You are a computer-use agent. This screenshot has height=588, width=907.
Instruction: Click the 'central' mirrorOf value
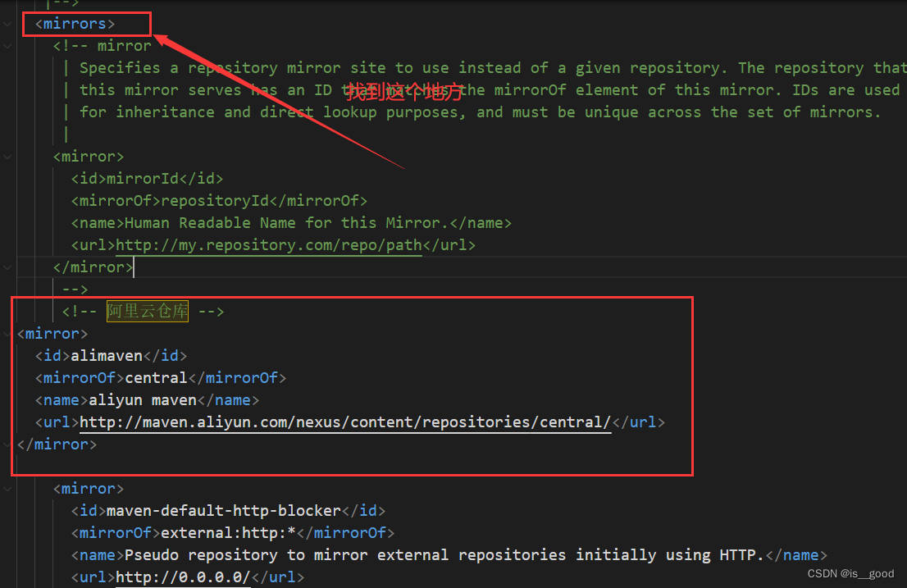(156, 378)
